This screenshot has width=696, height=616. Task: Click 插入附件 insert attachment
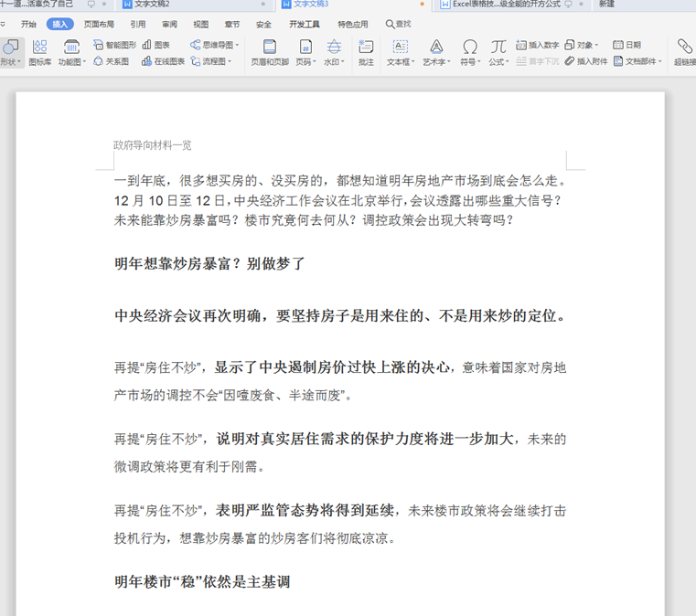[x=586, y=61]
